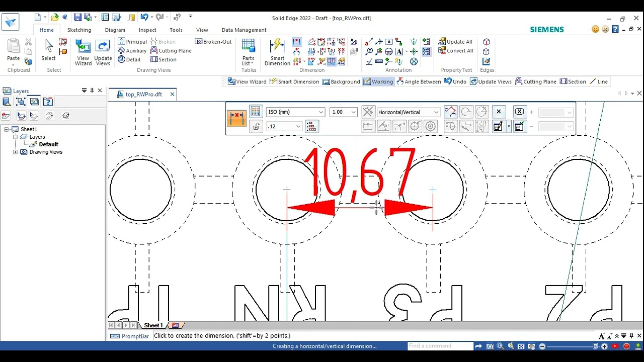Click the Edge Painter icon
The width and height of the screenshot is (644, 362).
(486, 61)
